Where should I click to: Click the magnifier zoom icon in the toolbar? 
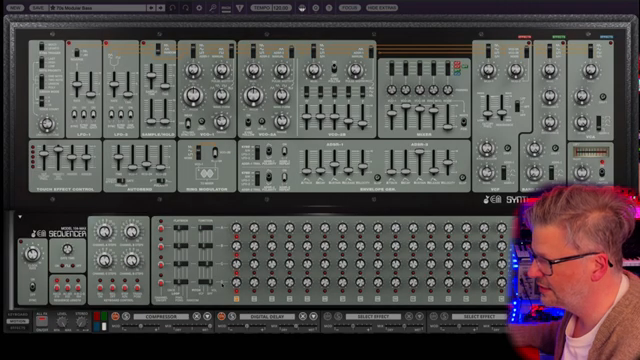click(x=213, y=8)
